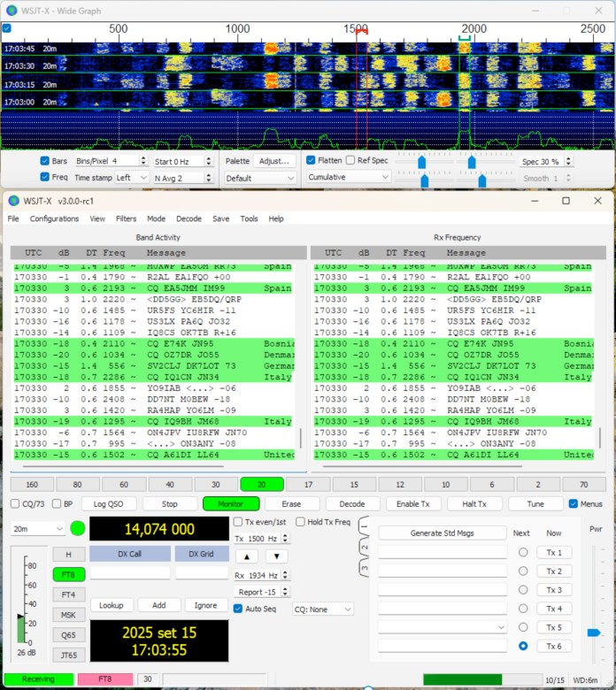Click the upper-left Wide Graph gain slider
Viewport: 616px width, 690px height.
(x=422, y=162)
